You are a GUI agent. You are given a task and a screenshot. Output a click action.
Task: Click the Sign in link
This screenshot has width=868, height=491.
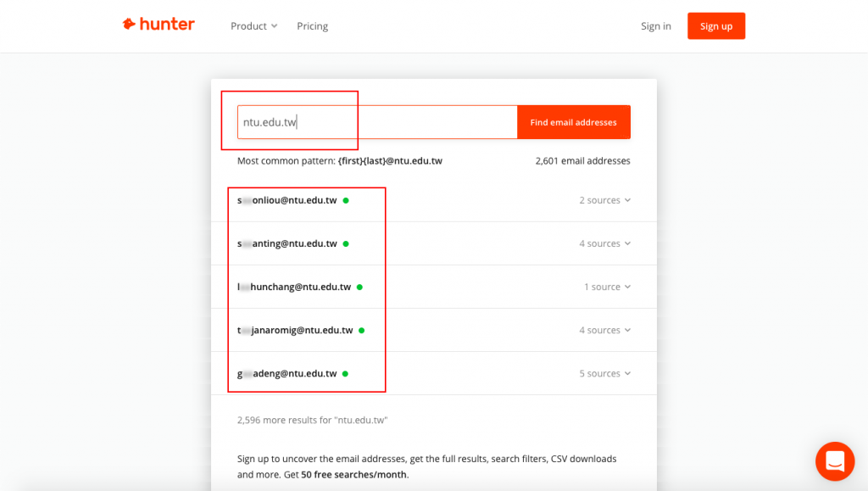[655, 26]
